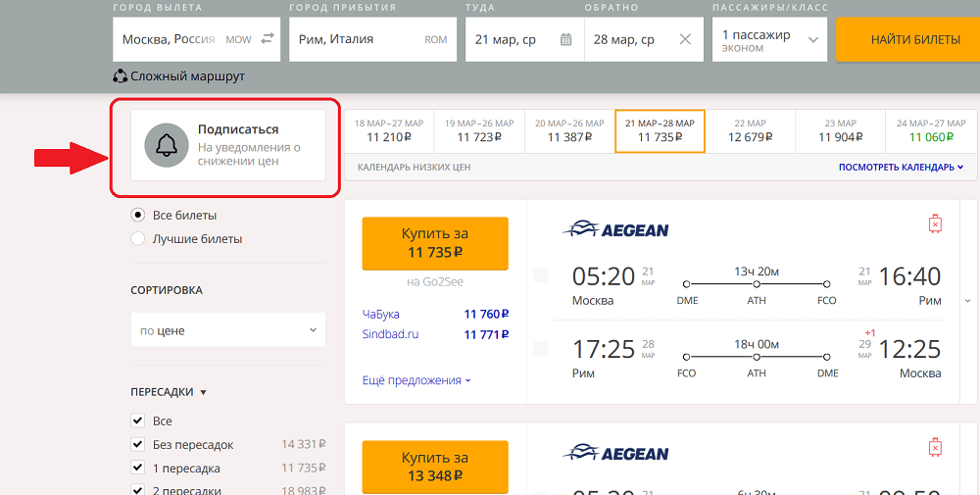
Task: Open sorting dropdown 'по цене'
Action: pos(228,330)
